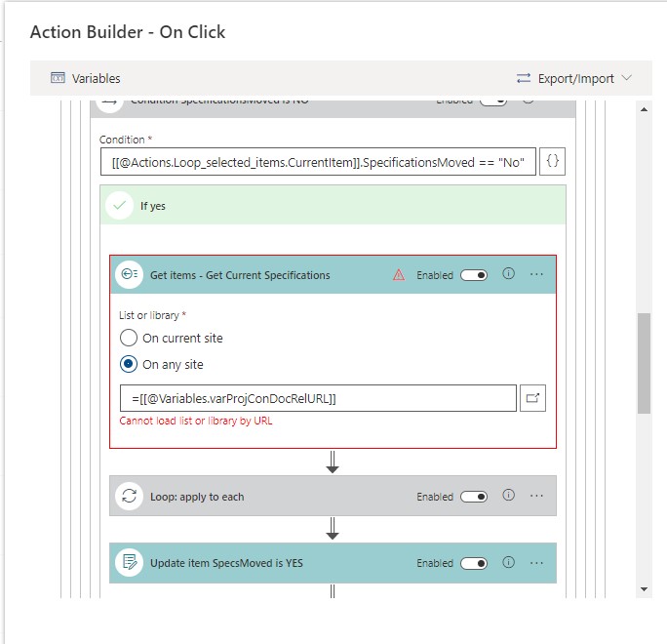667x644 pixels.
Task: Open the Variables panel
Action: [85, 78]
